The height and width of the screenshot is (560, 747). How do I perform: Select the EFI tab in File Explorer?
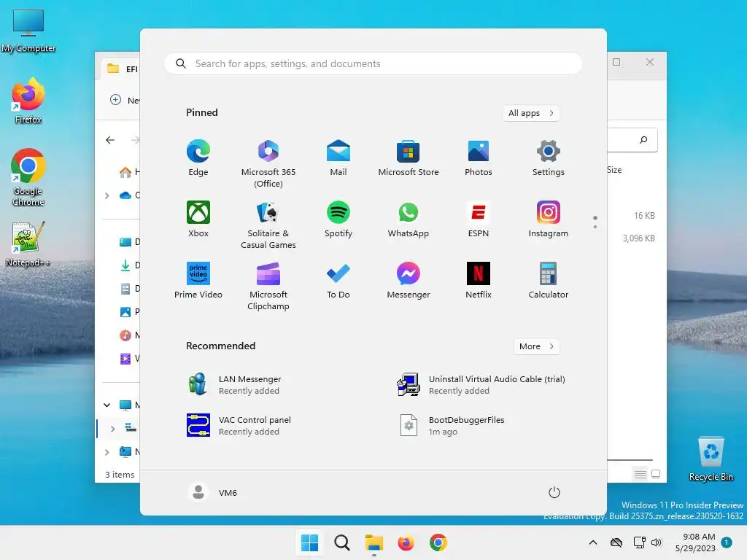[x=121, y=69]
